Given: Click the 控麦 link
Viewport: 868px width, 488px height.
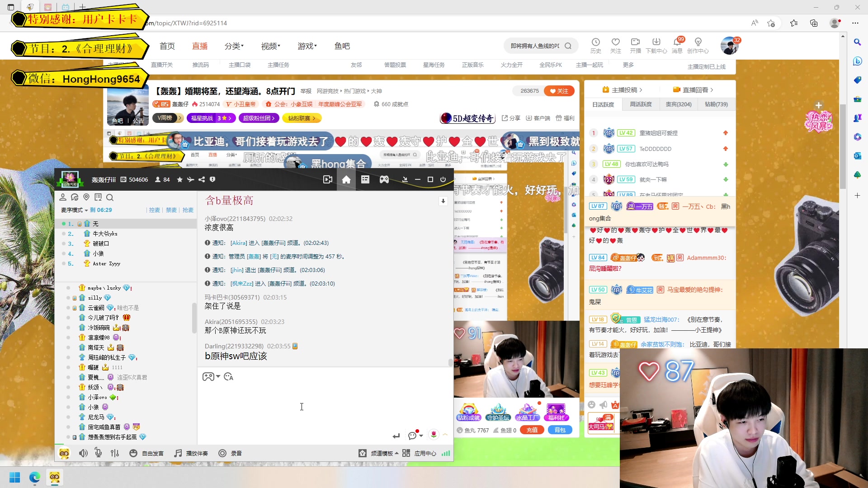Looking at the screenshot, I should coord(155,210).
